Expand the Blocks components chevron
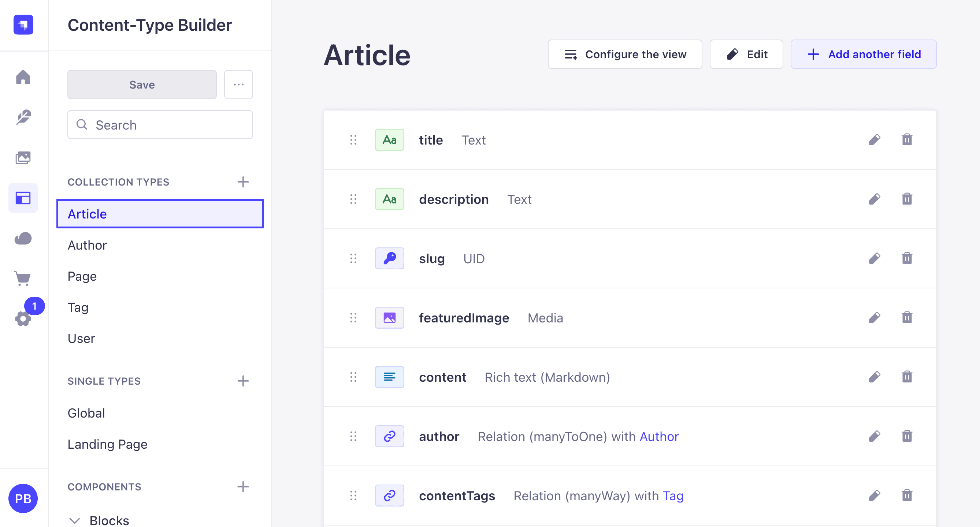Image resolution: width=980 pixels, height=527 pixels. tap(75, 520)
